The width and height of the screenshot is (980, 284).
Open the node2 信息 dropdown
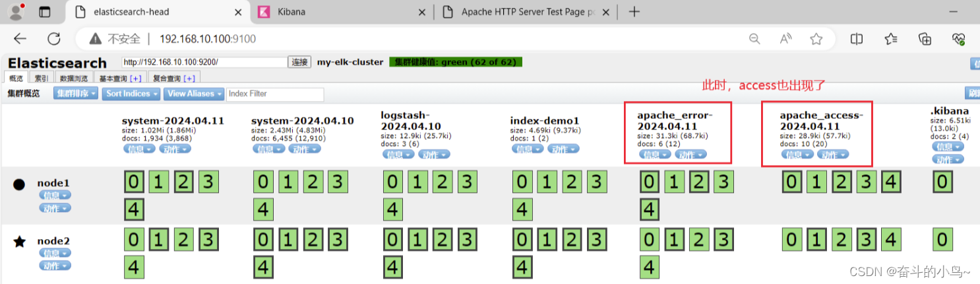click(55, 253)
